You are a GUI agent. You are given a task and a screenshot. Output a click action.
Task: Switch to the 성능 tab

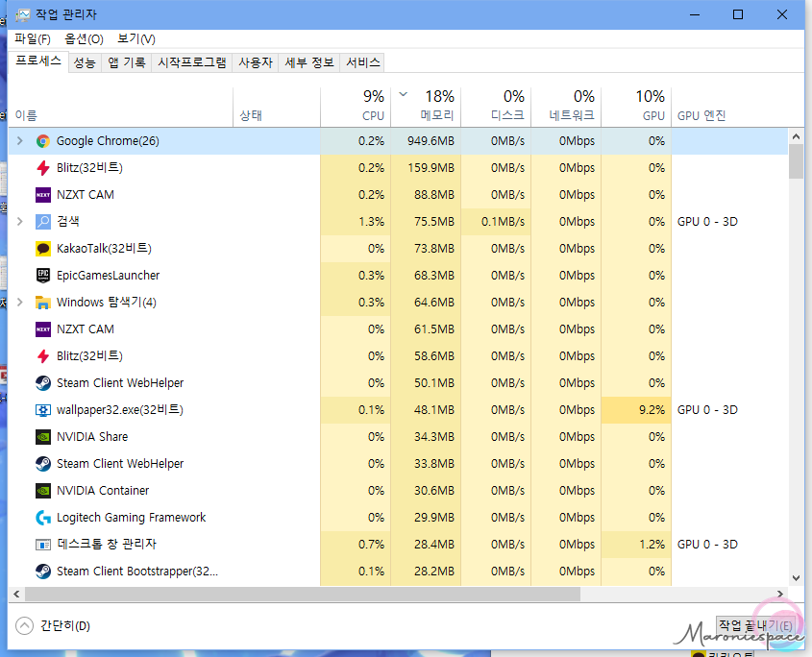click(85, 62)
